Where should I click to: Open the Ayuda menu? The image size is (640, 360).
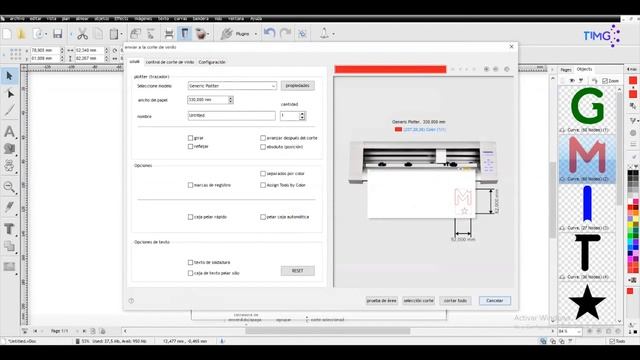pyautogui.click(x=256, y=19)
